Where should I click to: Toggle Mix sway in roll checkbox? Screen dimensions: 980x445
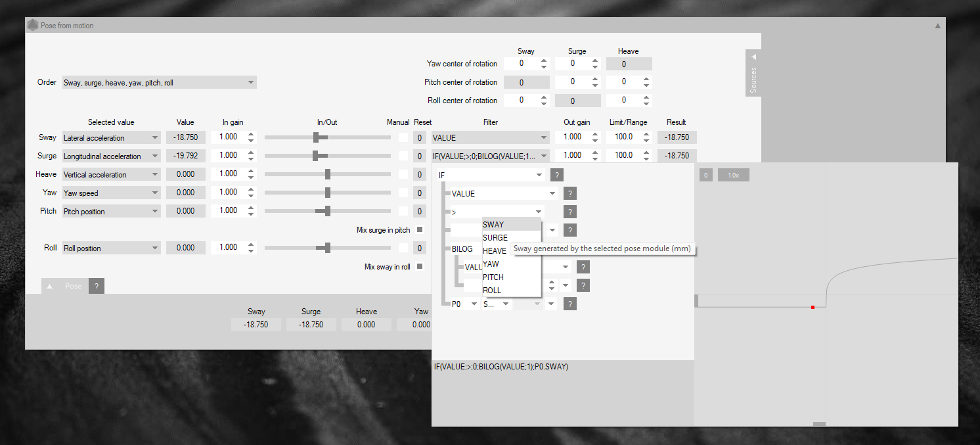click(420, 266)
